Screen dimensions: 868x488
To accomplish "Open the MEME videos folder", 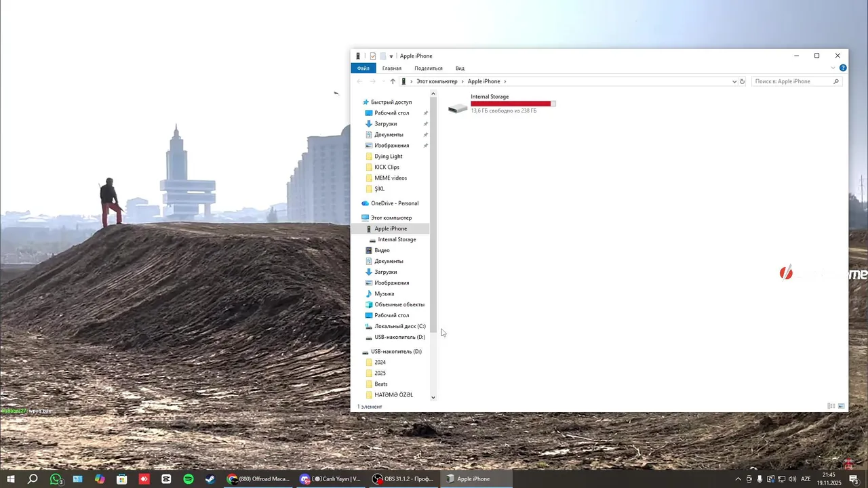I will [x=391, y=178].
